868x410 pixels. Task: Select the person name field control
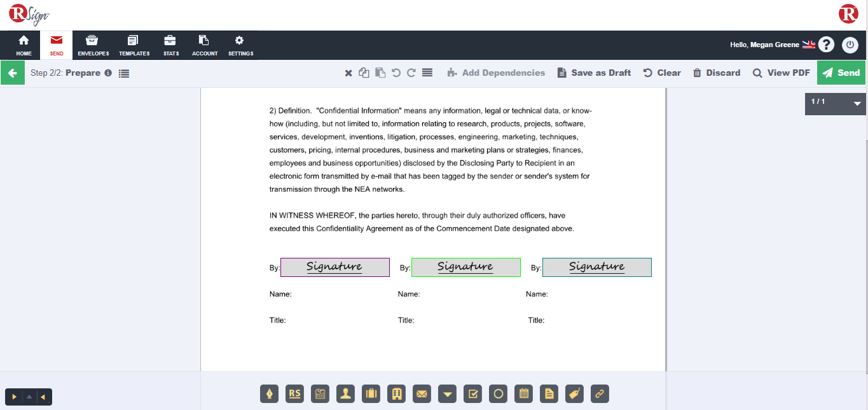[x=346, y=394]
